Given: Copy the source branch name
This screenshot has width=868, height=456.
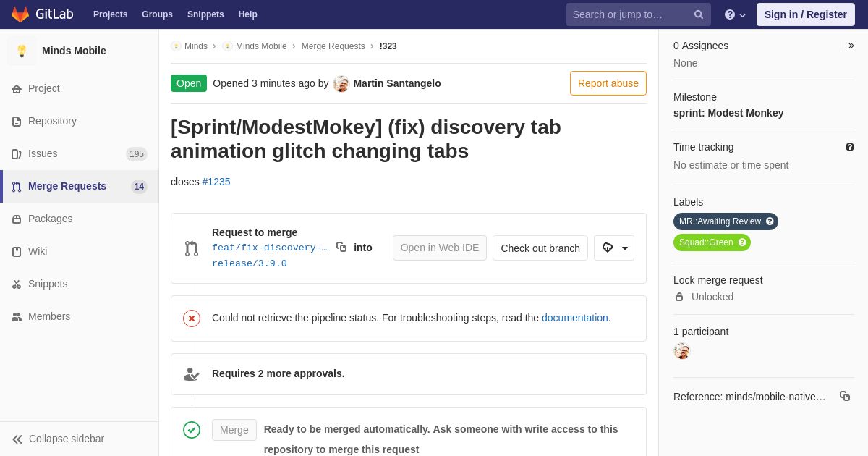Looking at the screenshot, I should tap(341, 248).
